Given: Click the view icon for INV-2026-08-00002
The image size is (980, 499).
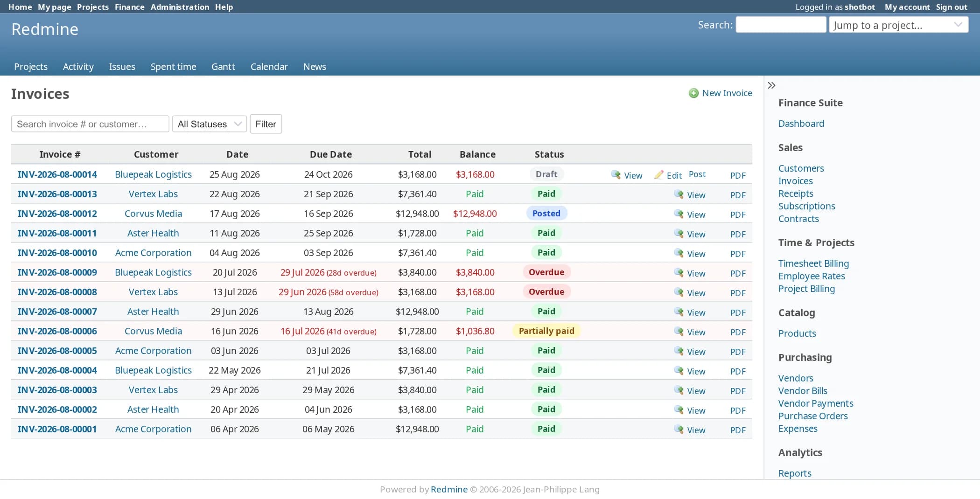Looking at the screenshot, I should [679, 410].
